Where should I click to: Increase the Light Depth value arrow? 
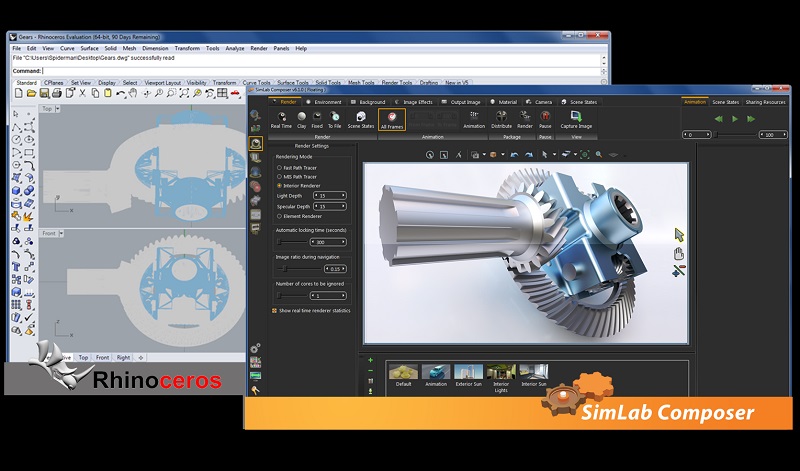point(345,195)
